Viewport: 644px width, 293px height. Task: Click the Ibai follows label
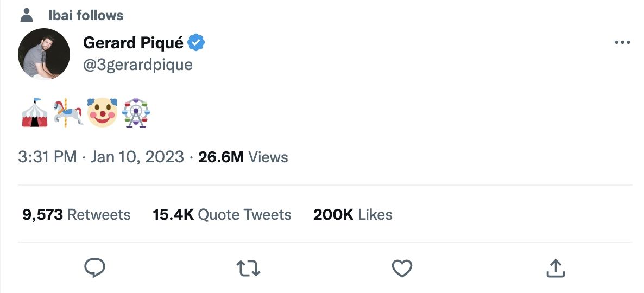coord(86,15)
